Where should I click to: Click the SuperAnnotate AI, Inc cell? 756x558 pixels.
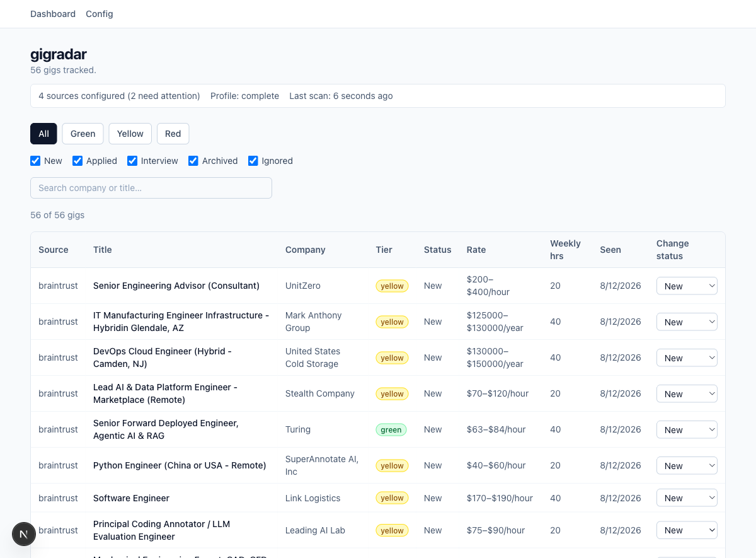point(322,465)
